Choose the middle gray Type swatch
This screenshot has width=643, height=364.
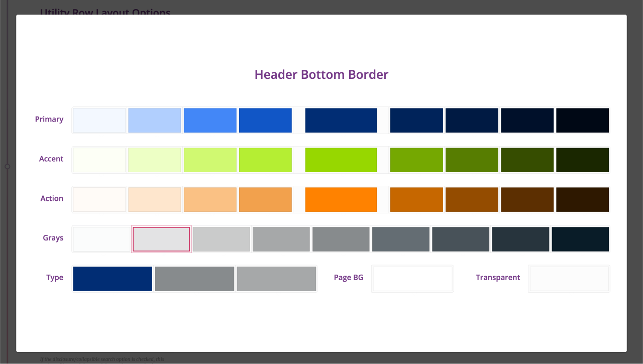[x=194, y=279]
